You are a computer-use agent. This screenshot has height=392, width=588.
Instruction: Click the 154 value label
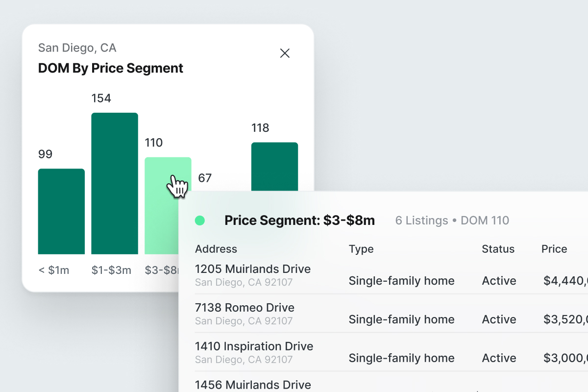(x=101, y=98)
